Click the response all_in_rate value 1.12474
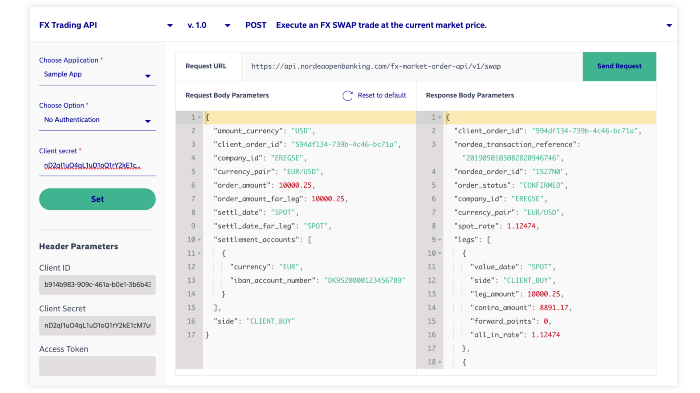Image resolution: width=700 pixels, height=393 pixels. click(546, 335)
